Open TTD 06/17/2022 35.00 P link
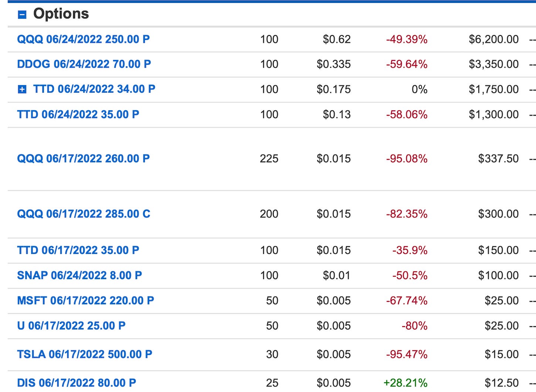The width and height of the screenshot is (536, 392). pyautogui.click(x=78, y=250)
